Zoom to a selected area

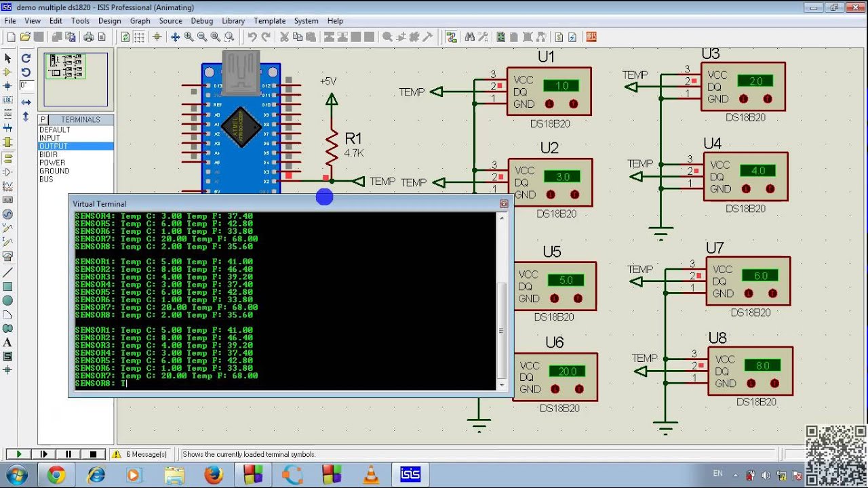tap(229, 37)
